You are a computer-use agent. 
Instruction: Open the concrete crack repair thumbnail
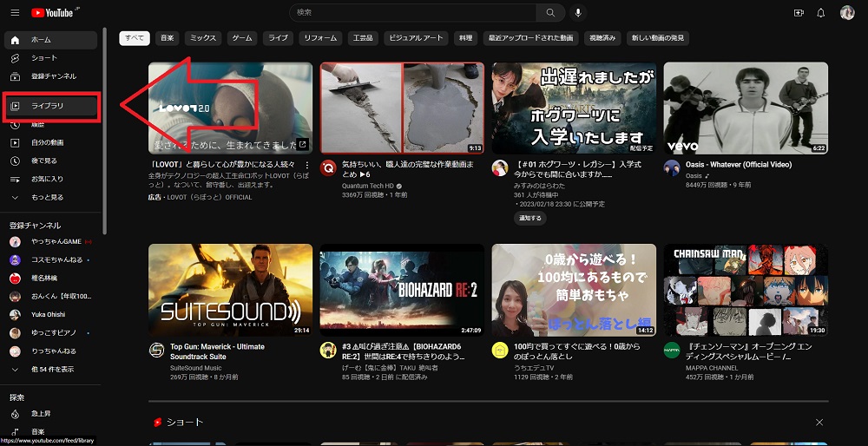(x=402, y=108)
